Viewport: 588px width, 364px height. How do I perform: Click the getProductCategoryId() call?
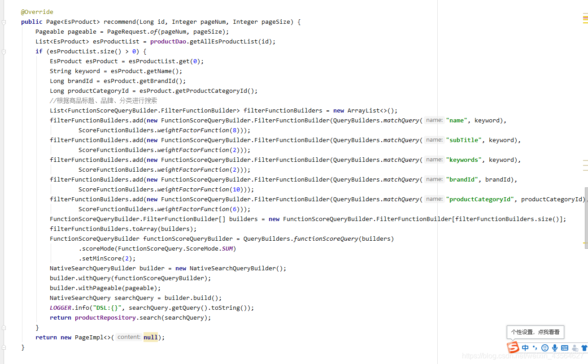click(x=215, y=91)
